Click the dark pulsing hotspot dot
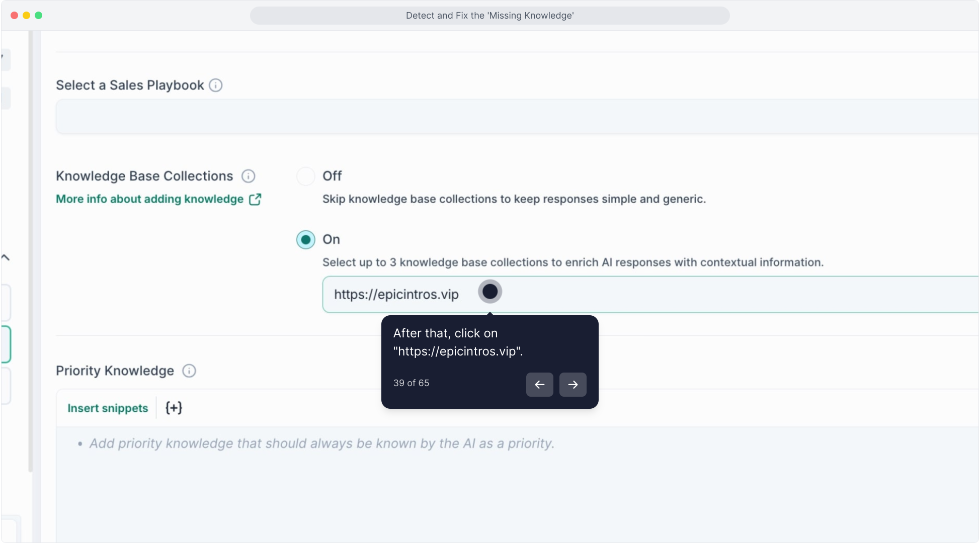The image size is (980, 543). [x=490, y=292]
